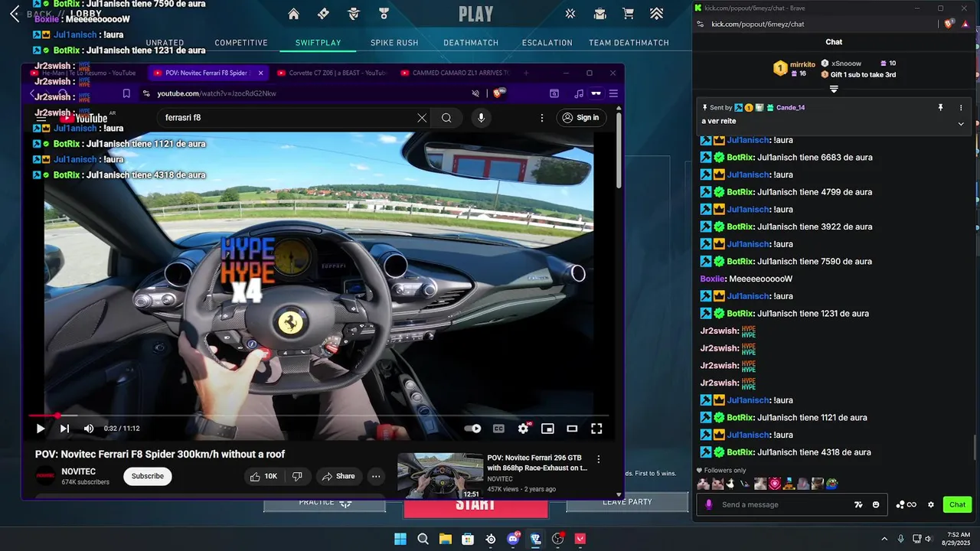Image resolution: width=980 pixels, height=551 pixels.
Task: Select the Escalation mode tab
Action: tap(547, 43)
